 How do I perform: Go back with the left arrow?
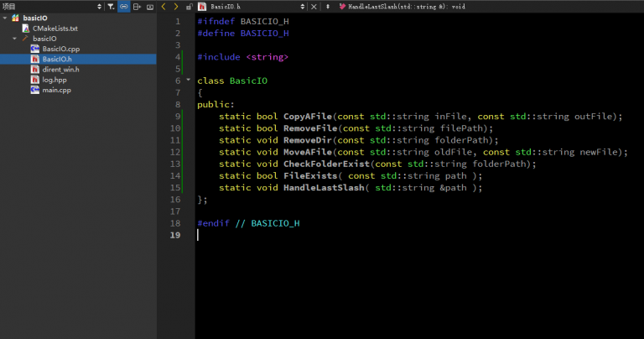pyautogui.click(x=164, y=6)
